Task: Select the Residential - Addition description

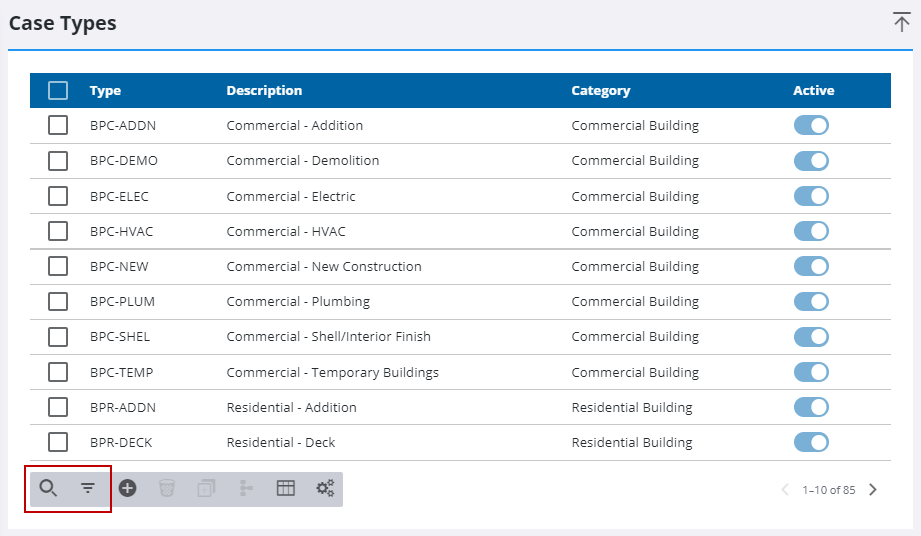Action: (x=291, y=407)
